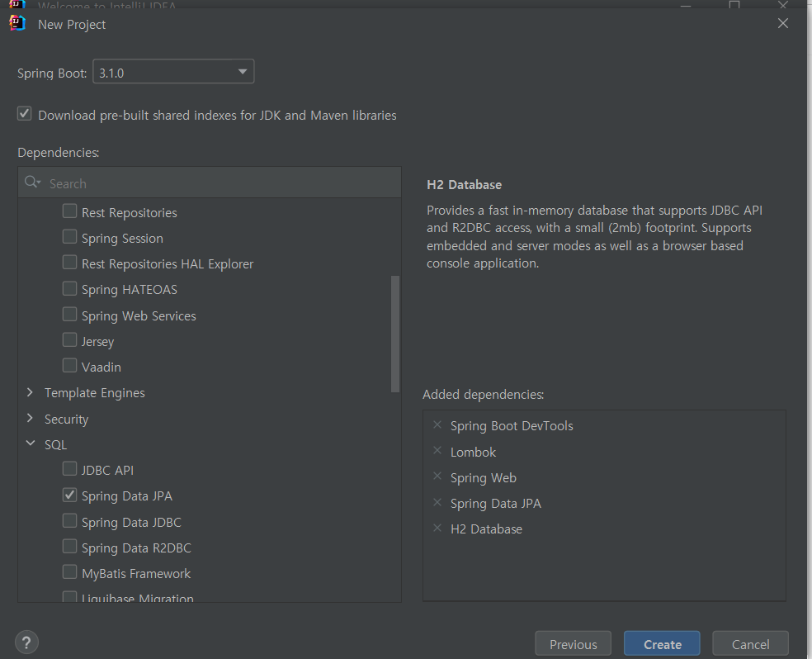
Task: Check the Spring HATEOAS dependency
Action: (x=69, y=288)
